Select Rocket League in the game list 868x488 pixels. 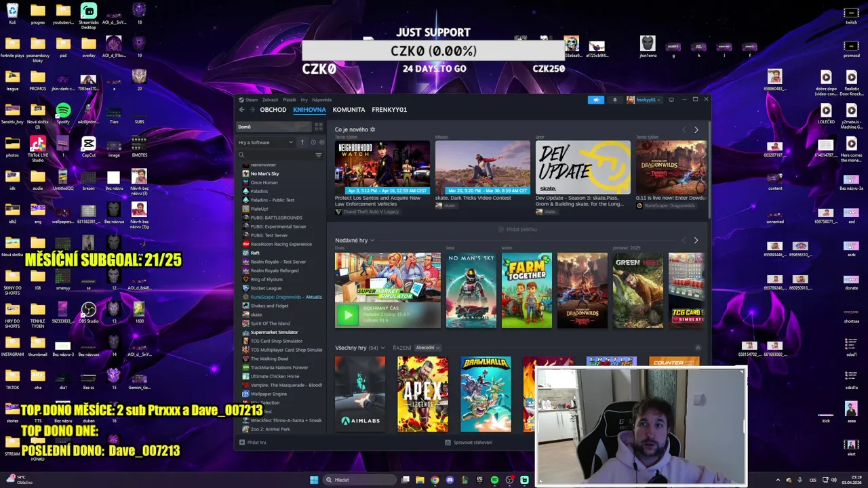(x=266, y=288)
